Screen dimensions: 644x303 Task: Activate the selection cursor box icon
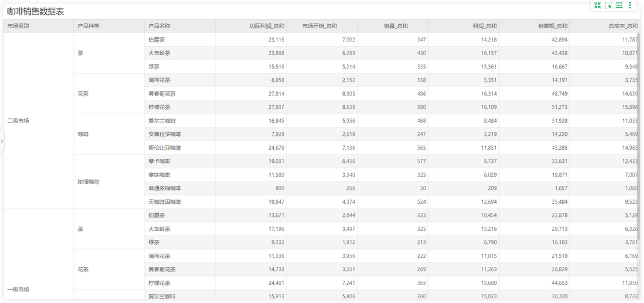click(608, 5)
